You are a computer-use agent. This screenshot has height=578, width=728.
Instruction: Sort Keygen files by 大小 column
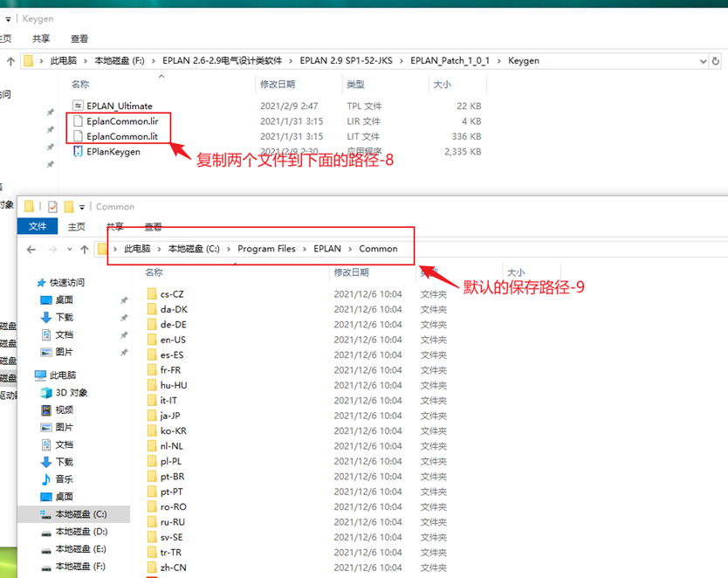pos(442,85)
